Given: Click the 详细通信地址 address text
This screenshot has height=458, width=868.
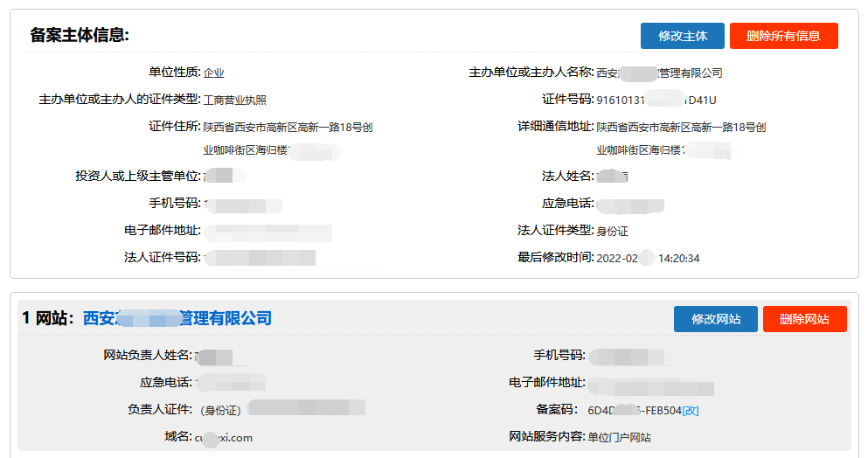Looking at the screenshot, I should coord(681,128).
